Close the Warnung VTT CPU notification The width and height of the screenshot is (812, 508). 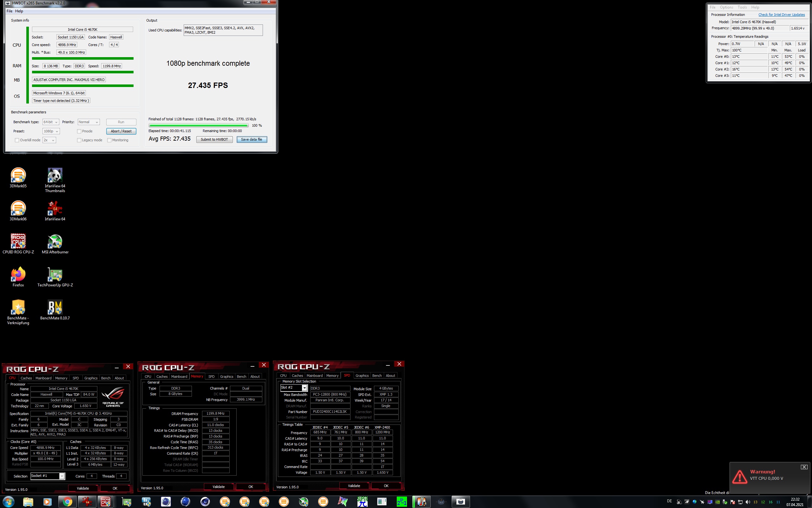pyautogui.click(x=804, y=467)
